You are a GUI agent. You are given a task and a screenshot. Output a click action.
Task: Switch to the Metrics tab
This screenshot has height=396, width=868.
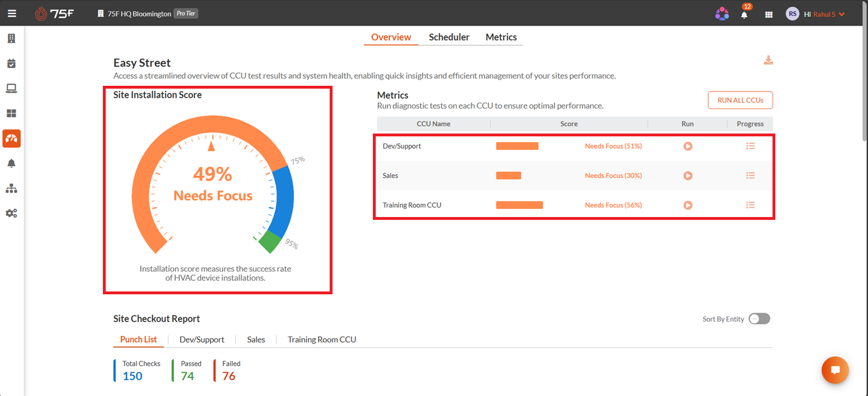tap(501, 37)
